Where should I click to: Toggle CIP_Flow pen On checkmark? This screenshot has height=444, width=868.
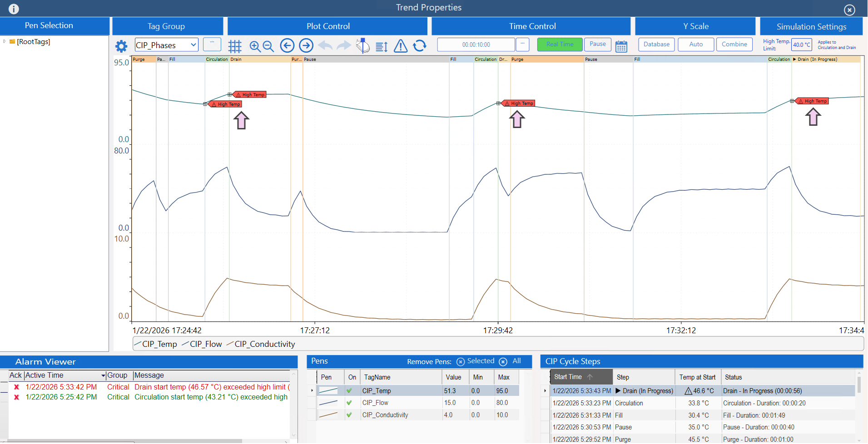(349, 403)
